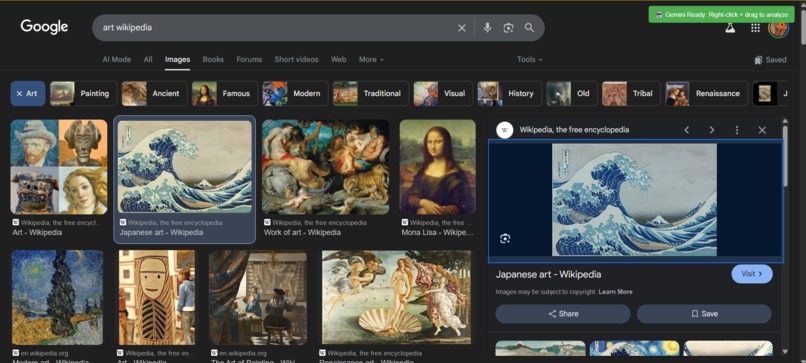
Task: Go to Google home logo
Action: coord(44,27)
